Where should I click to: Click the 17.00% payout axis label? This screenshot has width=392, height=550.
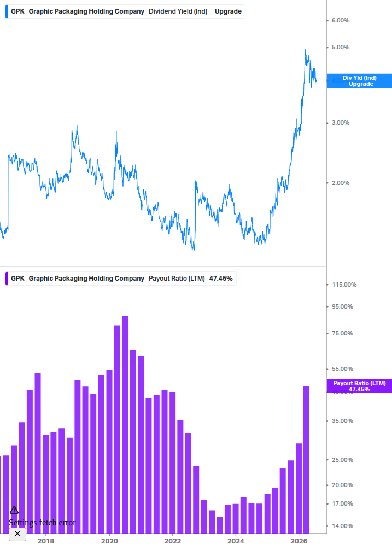[342, 503]
